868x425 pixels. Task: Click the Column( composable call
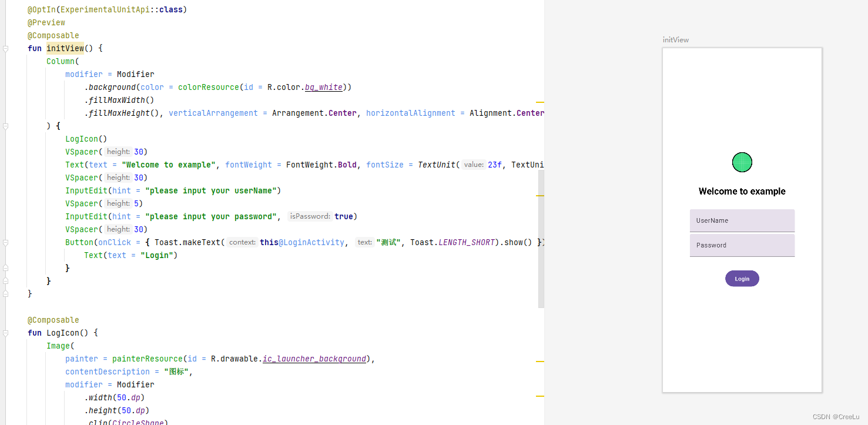coord(63,61)
